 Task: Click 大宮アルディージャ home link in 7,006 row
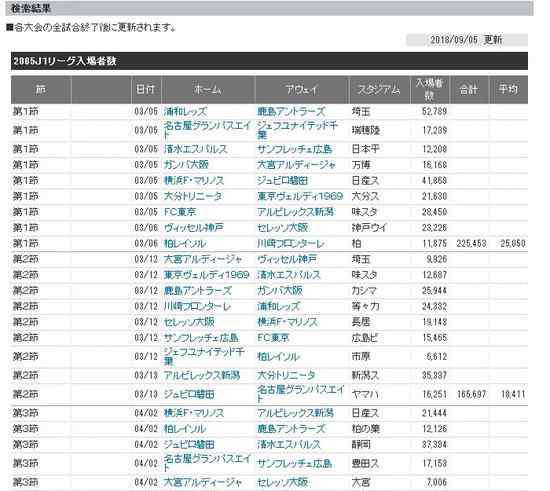pos(203,482)
